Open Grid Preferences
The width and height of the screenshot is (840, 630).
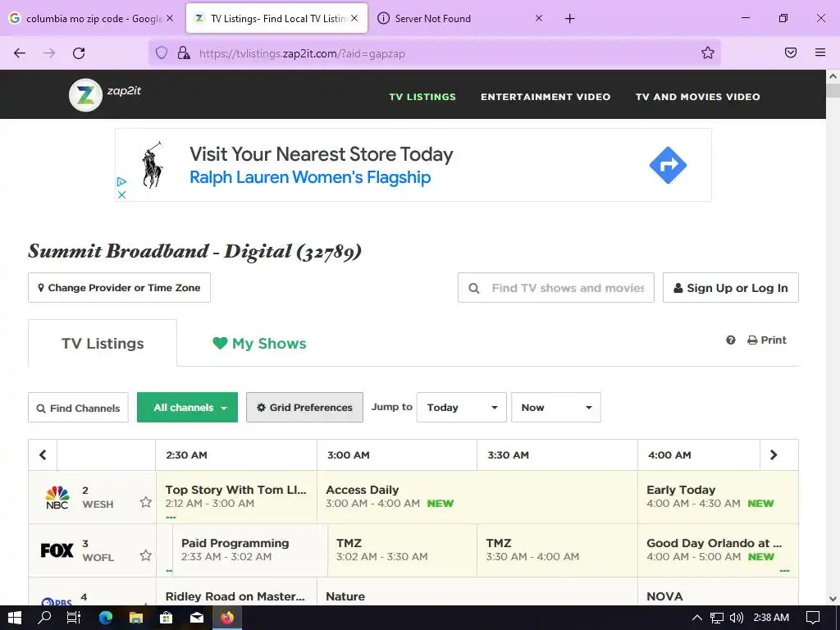coord(304,408)
